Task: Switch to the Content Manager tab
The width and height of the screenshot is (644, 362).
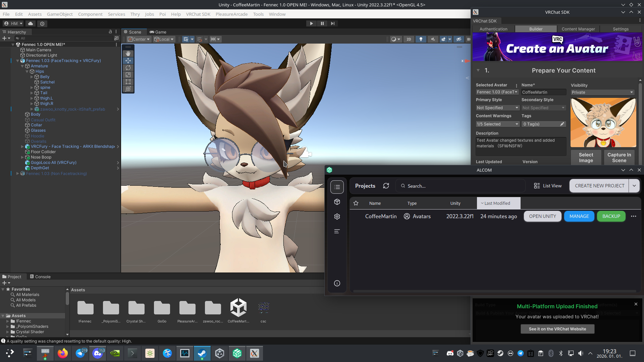Action: click(578, 29)
